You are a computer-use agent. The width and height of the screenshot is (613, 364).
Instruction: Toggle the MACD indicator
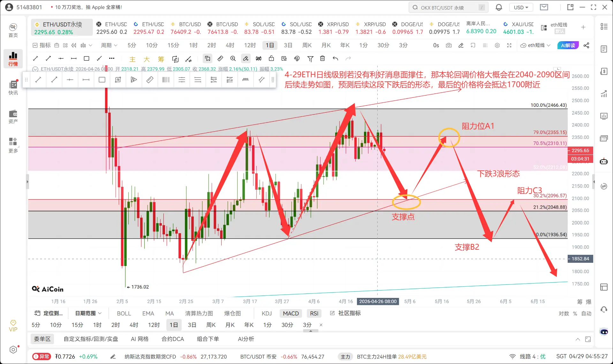point(291,313)
